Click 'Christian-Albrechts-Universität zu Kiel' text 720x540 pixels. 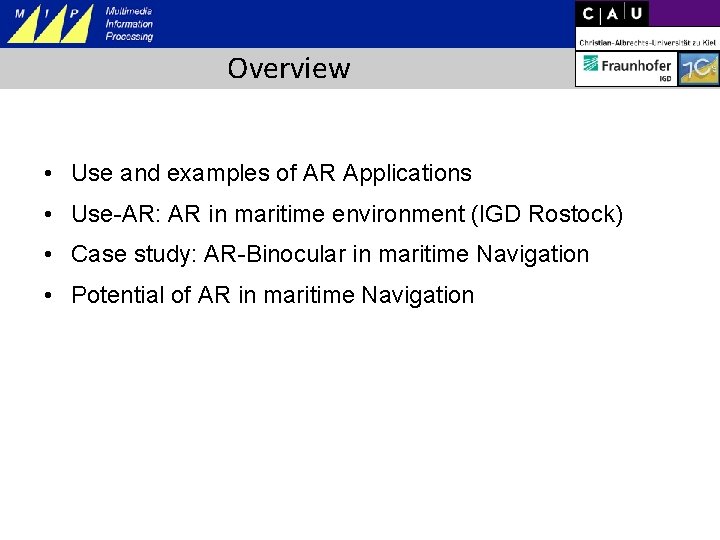pyautogui.click(x=647, y=43)
